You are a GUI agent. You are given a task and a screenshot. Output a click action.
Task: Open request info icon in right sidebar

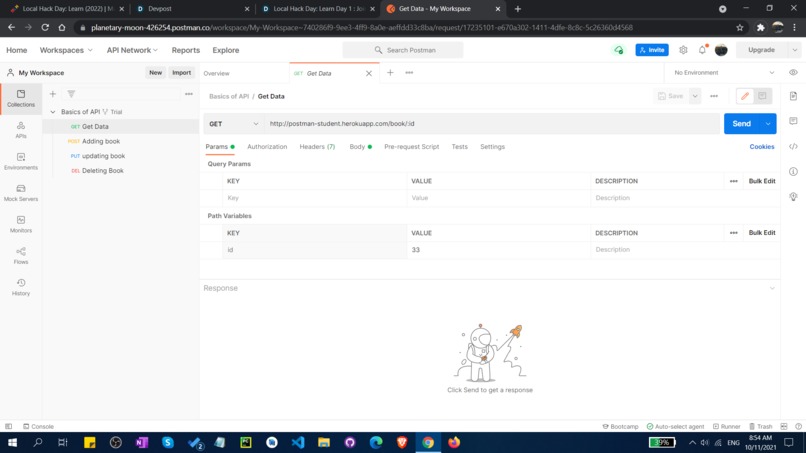pos(793,171)
